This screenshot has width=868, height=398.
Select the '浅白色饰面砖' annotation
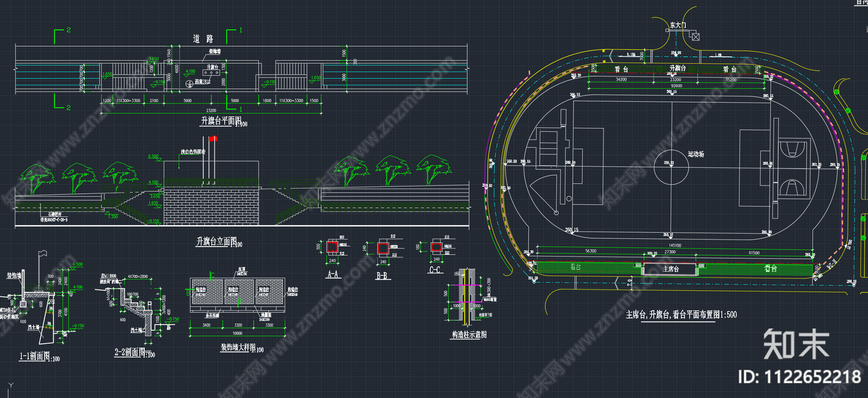(x=193, y=152)
